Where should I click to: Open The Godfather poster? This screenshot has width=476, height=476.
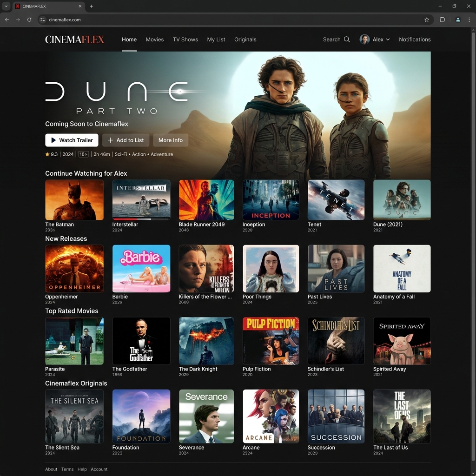click(x=141, y=341)
